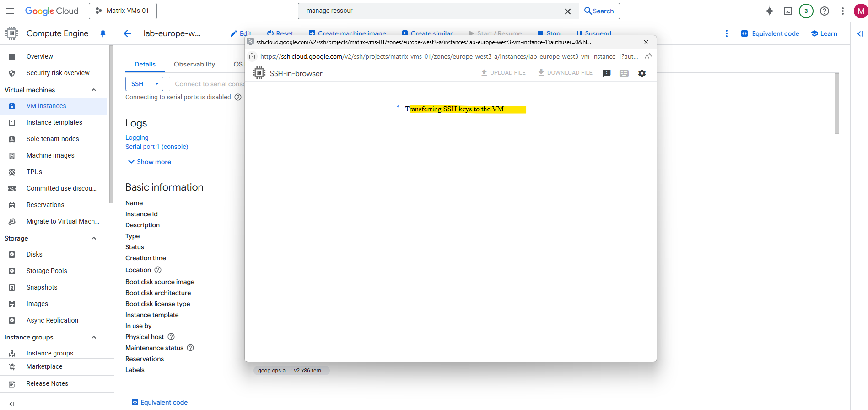Click the SSH window read aloud icon

[x=648, y=56]
